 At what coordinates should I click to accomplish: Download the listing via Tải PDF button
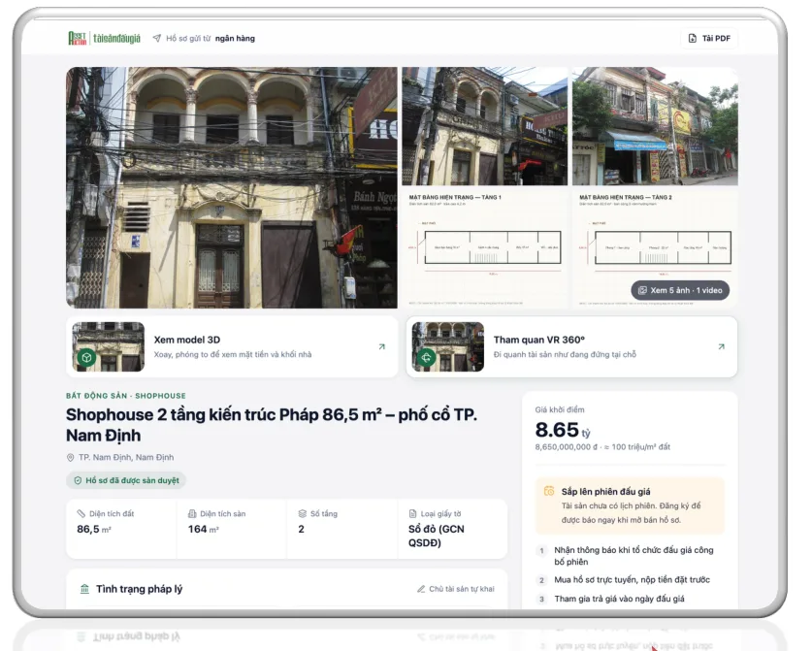pyautogui.click(x=709, y=39)
